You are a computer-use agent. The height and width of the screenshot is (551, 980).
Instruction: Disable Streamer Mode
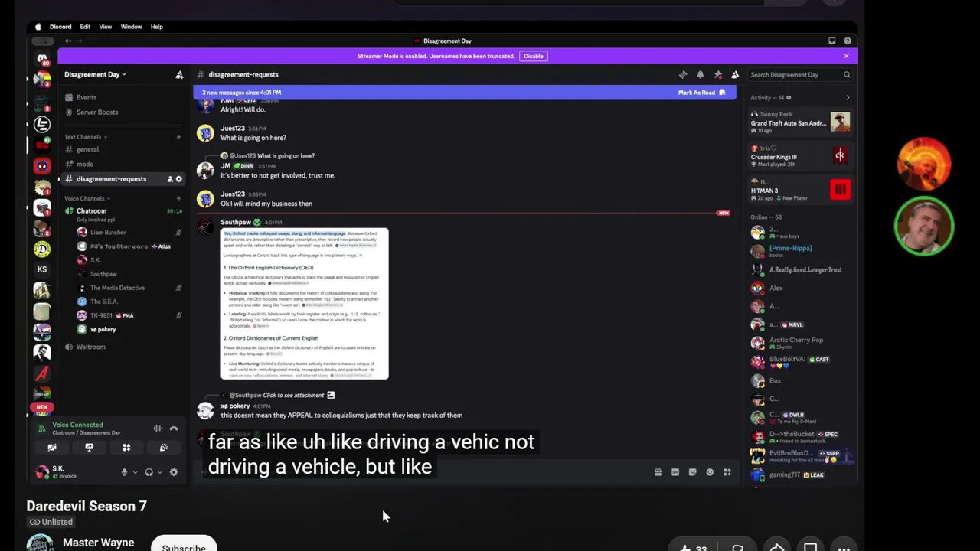tap(534, 56)
